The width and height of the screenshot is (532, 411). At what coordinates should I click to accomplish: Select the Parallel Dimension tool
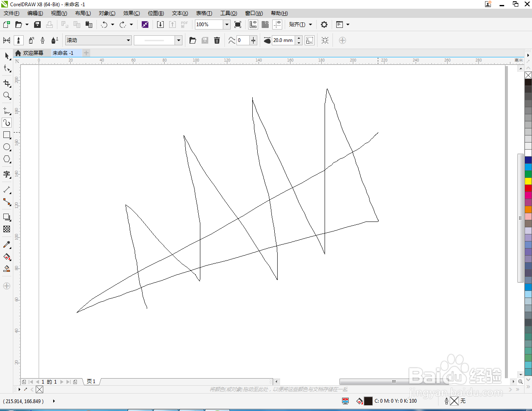click(7, 190)
